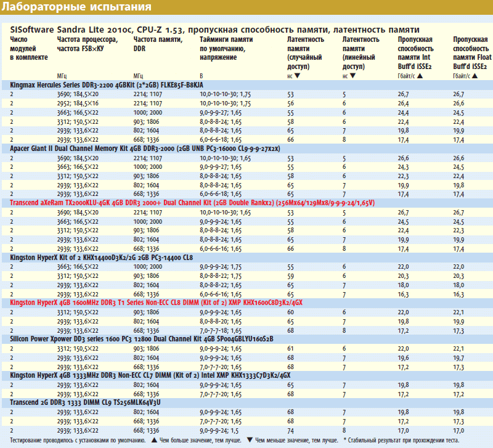Click the '8,0-8-8-22; 1,75' timings cell
The width and height of the screenshot is (493, 448).
point(221,276)
